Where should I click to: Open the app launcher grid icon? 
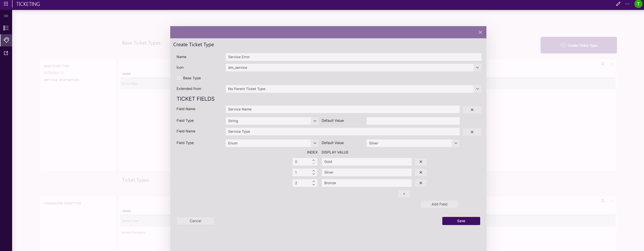(6, 4)
